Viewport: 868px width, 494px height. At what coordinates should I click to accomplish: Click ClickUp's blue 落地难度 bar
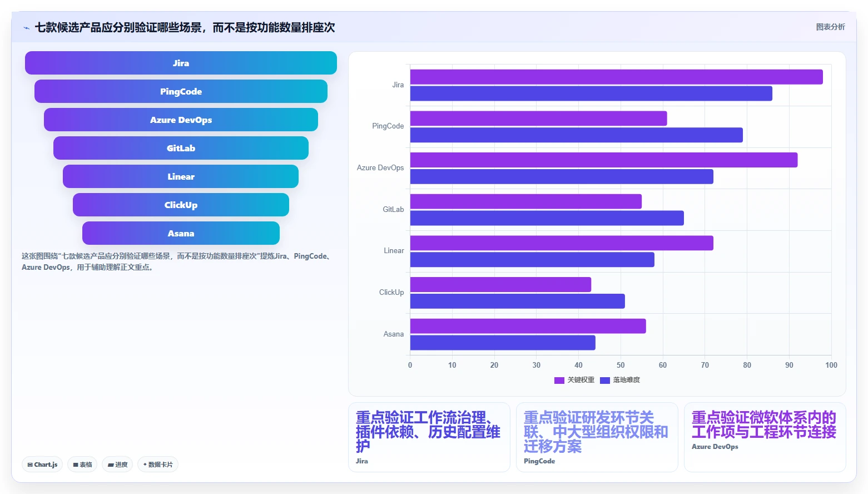point(518,302)
